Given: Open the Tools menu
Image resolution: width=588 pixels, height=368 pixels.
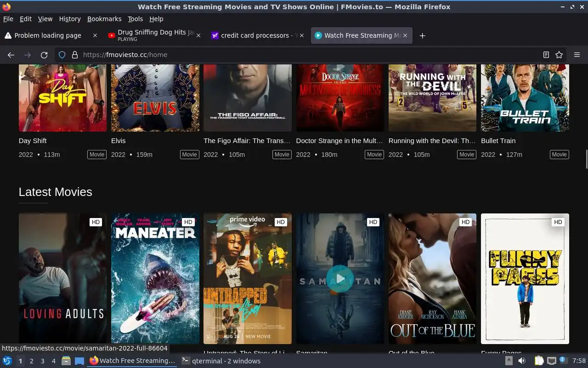Looking at the screenshot, I should click(135, 19).
